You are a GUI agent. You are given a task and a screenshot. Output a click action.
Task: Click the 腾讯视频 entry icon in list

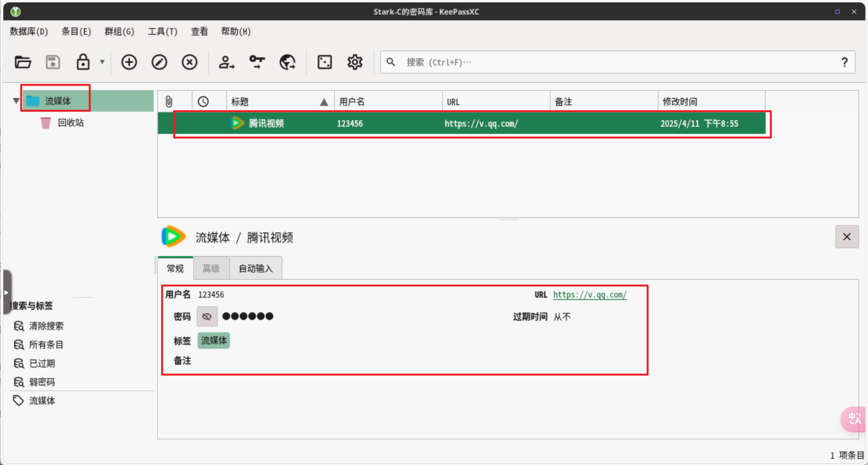click(x=237, y=124)
